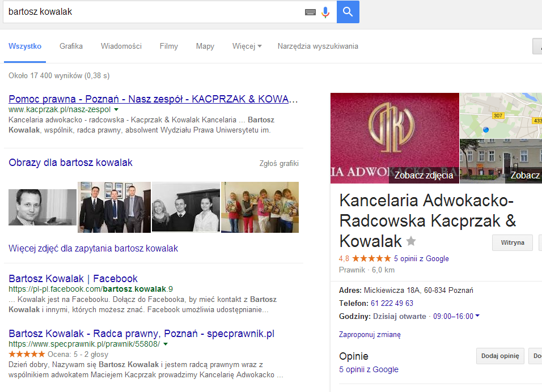Open the thumbnail of three men in suits
This screenshot has width=542, height=392.
pyautogui.click(x=114, y=207)
